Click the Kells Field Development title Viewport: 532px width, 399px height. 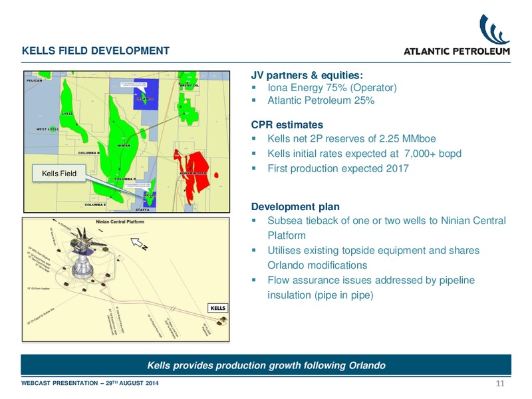coord(96,51)
